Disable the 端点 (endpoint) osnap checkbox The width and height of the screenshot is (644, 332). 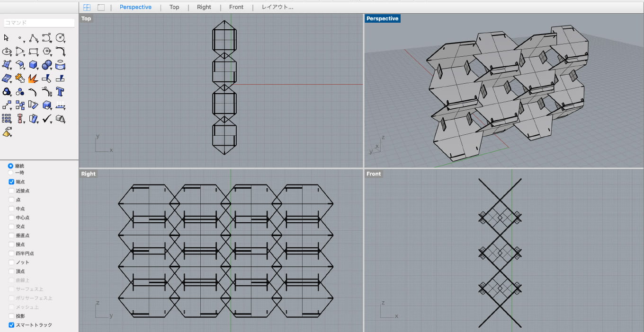[11, 182]
